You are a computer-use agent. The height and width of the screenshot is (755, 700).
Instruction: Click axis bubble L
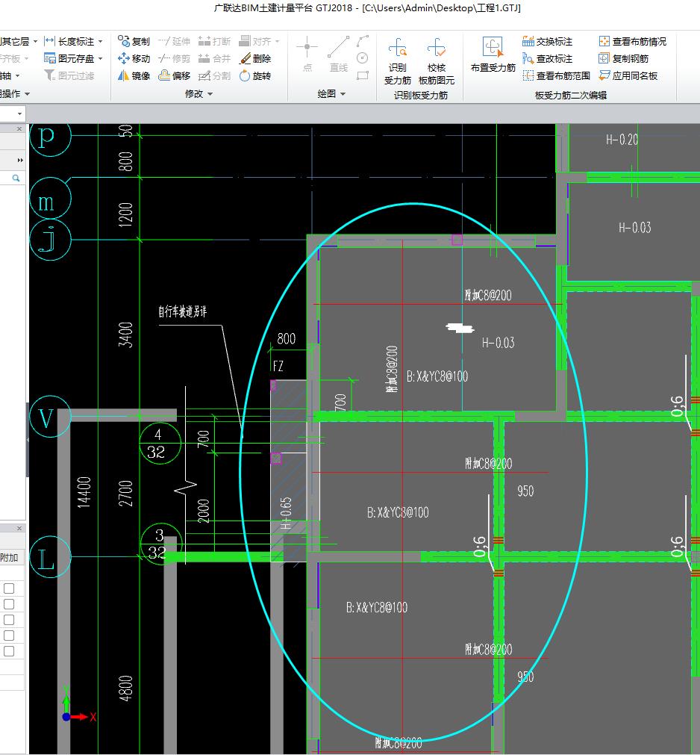(50, 558)
